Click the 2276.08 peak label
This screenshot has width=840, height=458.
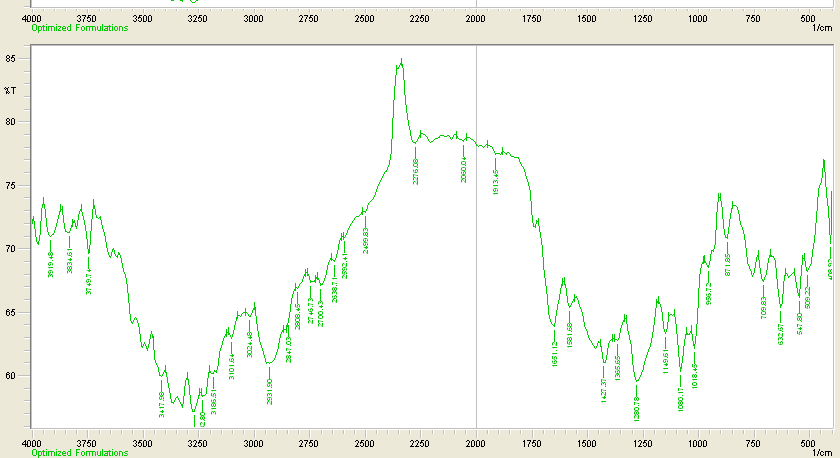click(415, 170)
